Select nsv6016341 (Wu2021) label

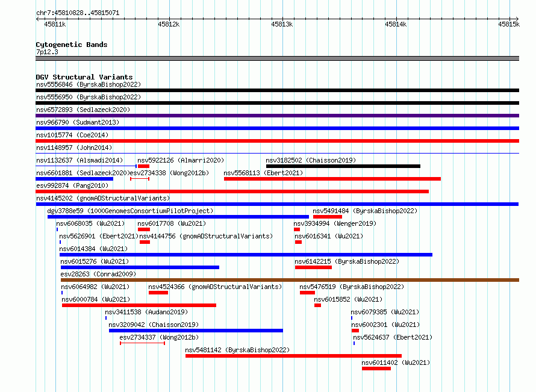pos(329,236)
